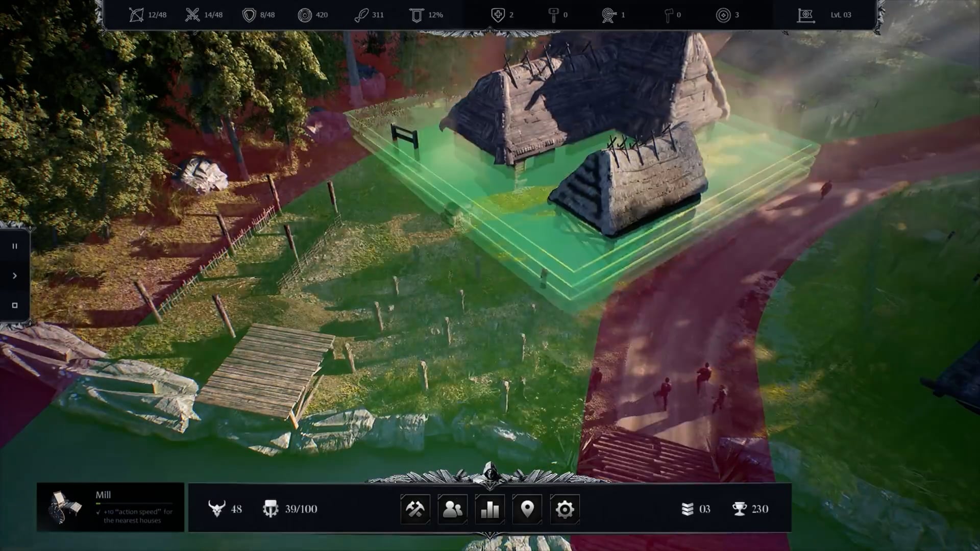
Task: Click the population helmet icon beside 39/100
Action: [x=271, y=509]
